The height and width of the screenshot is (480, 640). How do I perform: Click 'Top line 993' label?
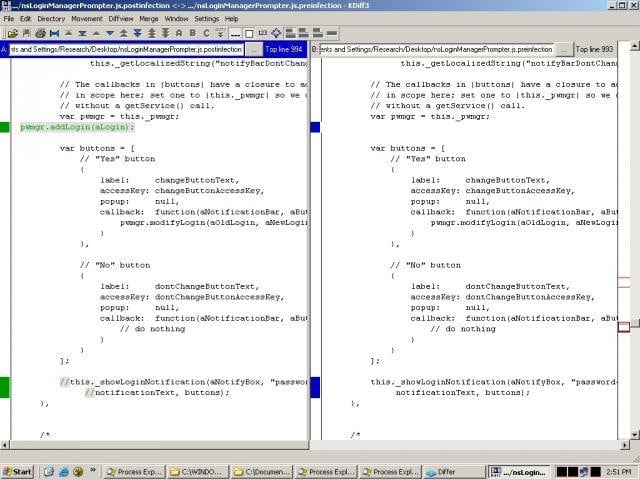tap(594, 49)
